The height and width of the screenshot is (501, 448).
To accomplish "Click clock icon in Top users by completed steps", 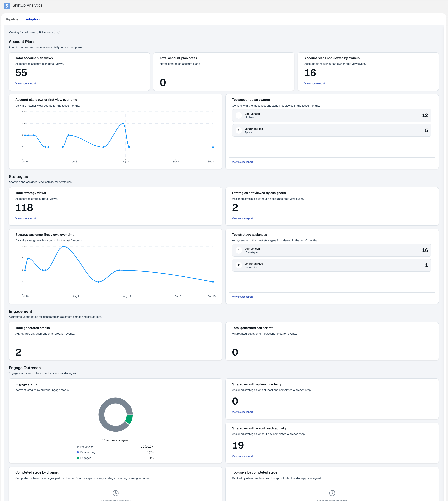I will point(332,493).
